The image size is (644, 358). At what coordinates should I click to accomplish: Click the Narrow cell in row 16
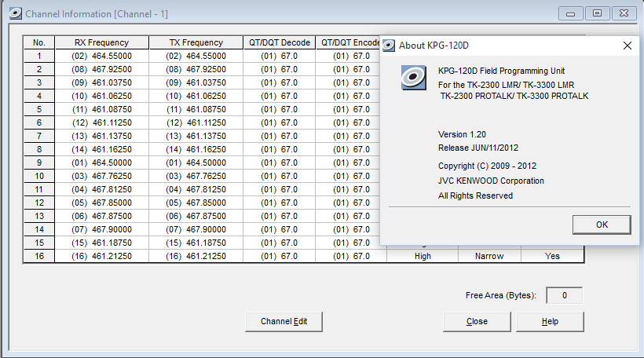pyautogui.click(x=489, y=256)
